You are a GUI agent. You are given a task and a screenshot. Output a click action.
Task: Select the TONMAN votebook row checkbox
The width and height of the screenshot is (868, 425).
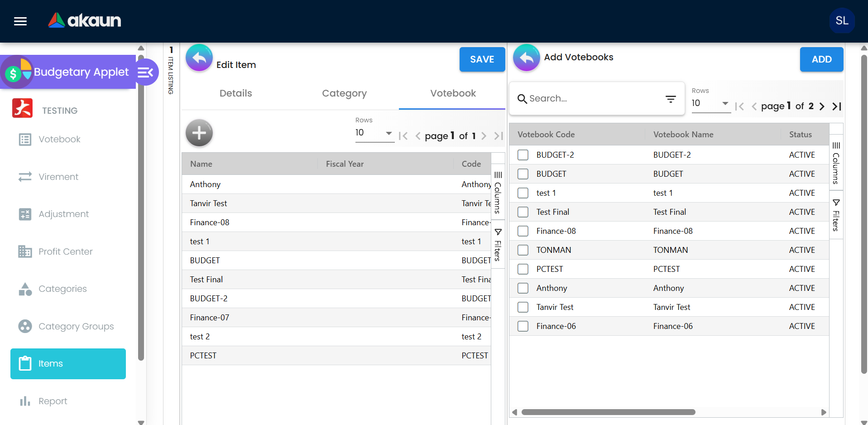523,250
